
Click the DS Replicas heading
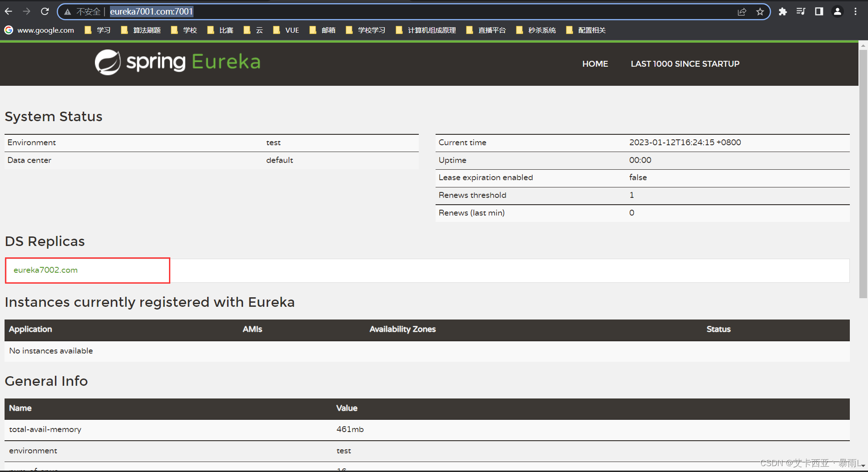click(45, 241)
